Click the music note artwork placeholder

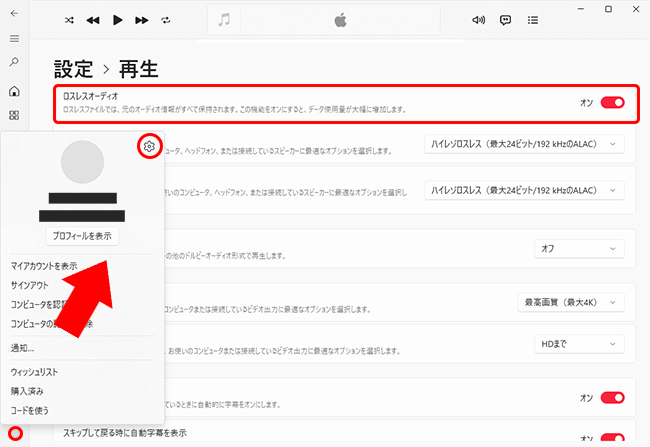[224, 19]
